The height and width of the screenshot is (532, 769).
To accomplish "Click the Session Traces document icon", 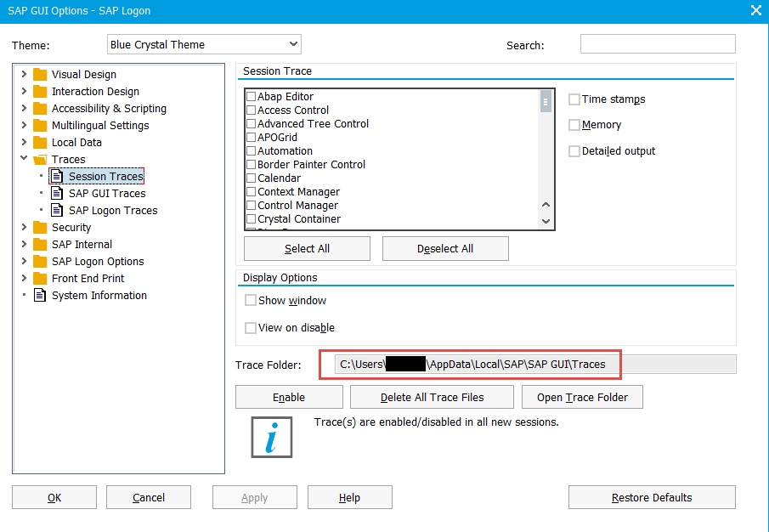I will click(57, 177).
